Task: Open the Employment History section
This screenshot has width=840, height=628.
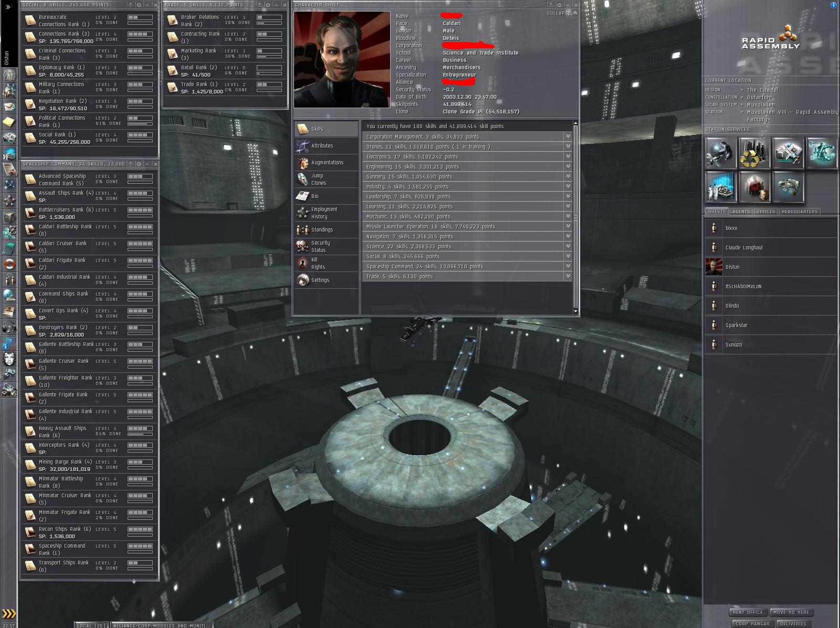Action: (x=326, y=213)
